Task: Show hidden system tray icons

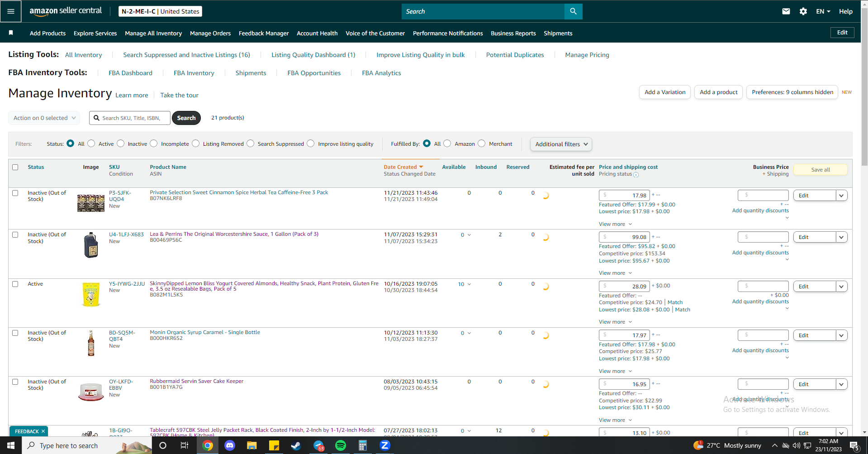Action: point(774,445)
